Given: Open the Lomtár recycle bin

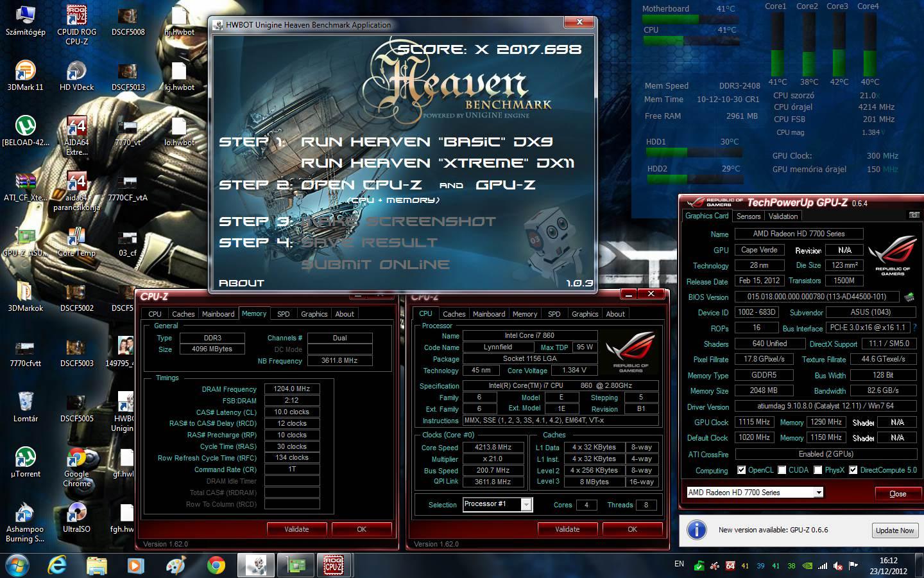Looking at the screenshot, I should [x=25, y=407].
